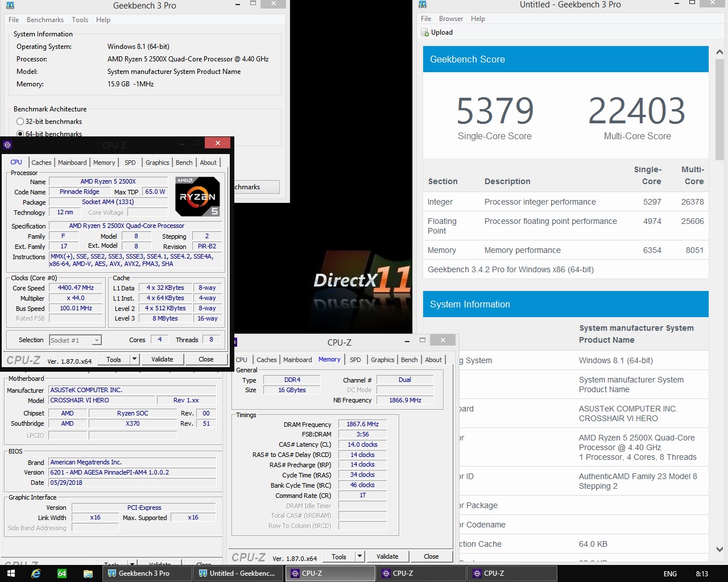
Task: Open Help menu in Untitled Geekbench window
Action: click(478, 19)
